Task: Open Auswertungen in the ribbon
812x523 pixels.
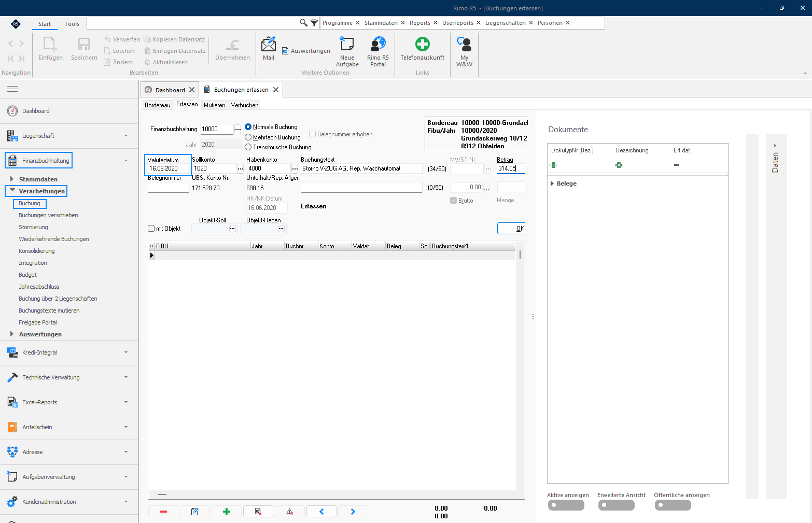Action: tap(306, 51)
